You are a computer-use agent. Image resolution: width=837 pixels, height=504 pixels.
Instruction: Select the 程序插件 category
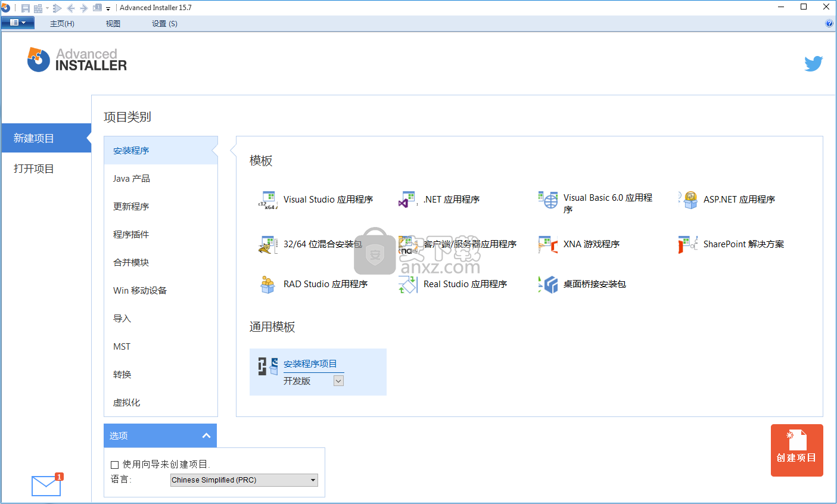tap(161, 235)
